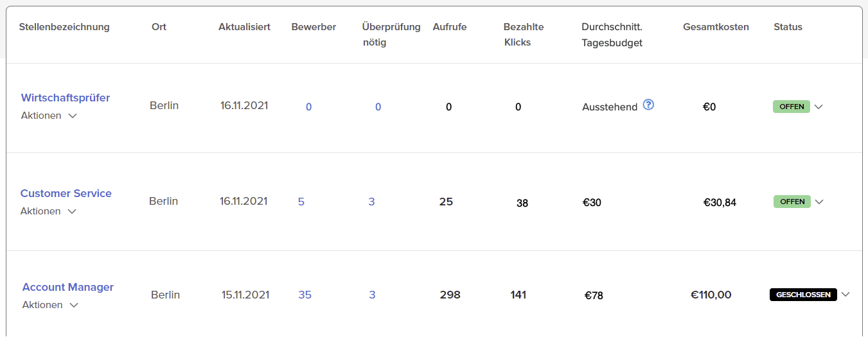
Task: Click the Stellenbezeichnung column header
Action: [x=64, y=27]
